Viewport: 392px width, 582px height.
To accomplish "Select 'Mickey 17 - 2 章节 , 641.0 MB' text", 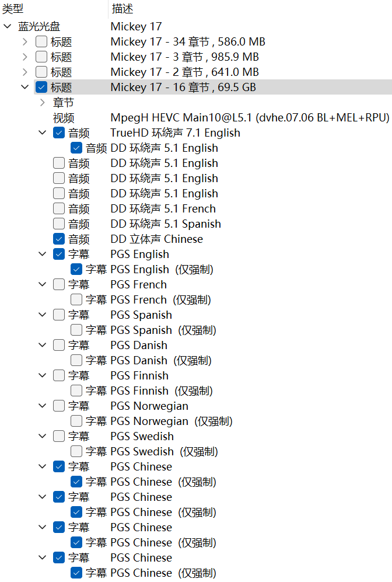I will (x=185, y=72).
